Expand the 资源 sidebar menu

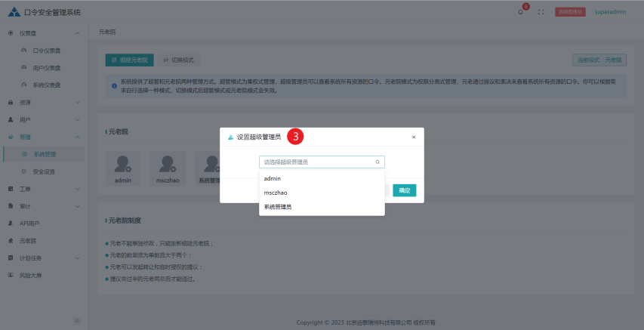(42, 102)
